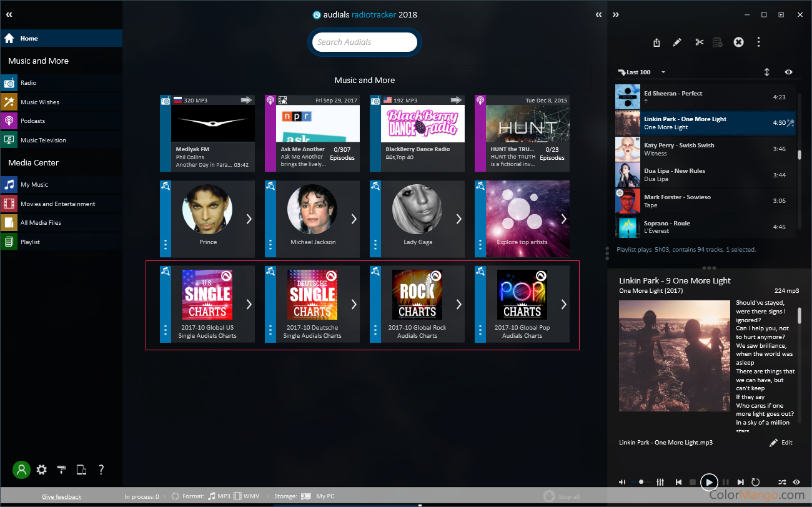This screenshot has width=812, height=507.
Task: Click the lyrics panel scrollbar
Action: point(799,314)
